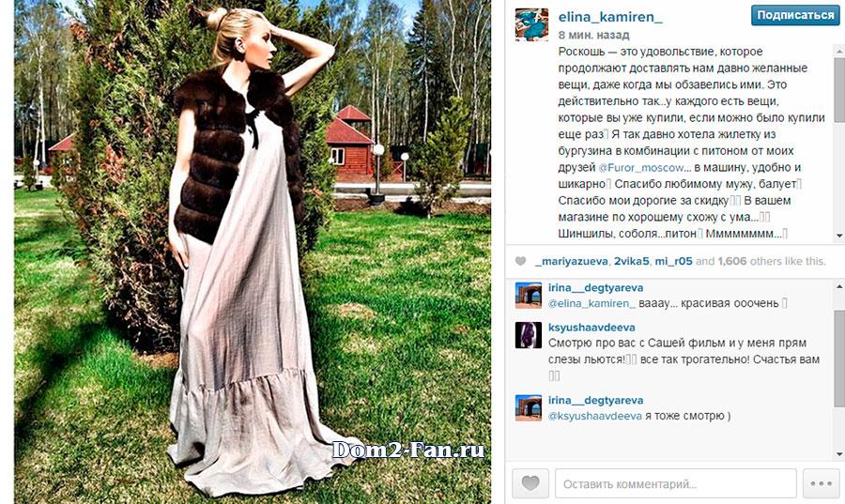Click the Подписаться follow button
845x504 pixels.
pos(795,16)
